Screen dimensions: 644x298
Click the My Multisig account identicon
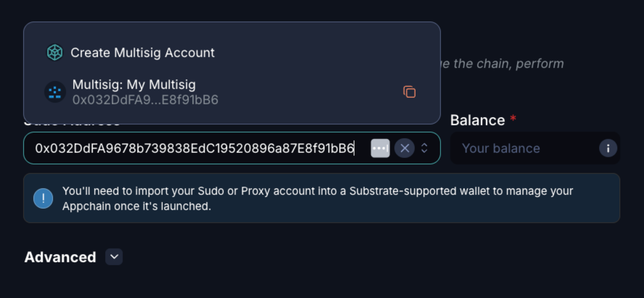55,92
